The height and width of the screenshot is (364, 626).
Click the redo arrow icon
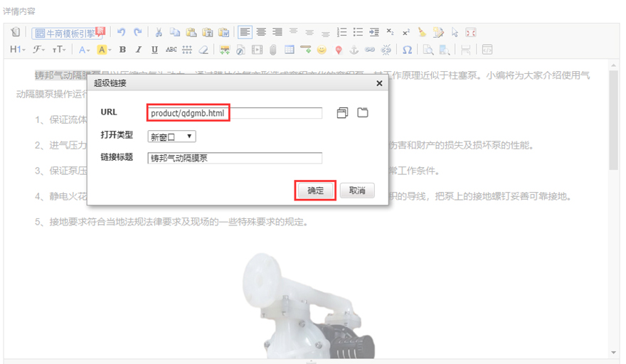click(138, 32)
